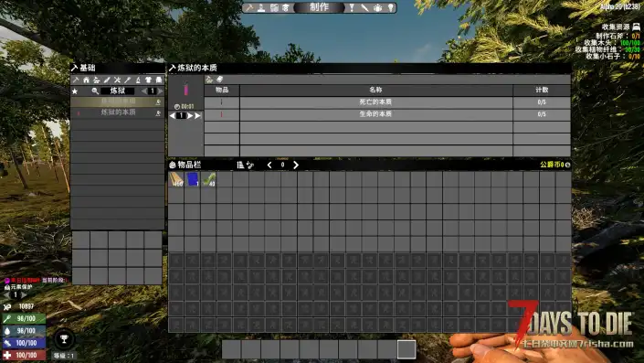The image size is (644, 363).
Task: Go to next recipe list page
Action: click(x=160, y=91)
